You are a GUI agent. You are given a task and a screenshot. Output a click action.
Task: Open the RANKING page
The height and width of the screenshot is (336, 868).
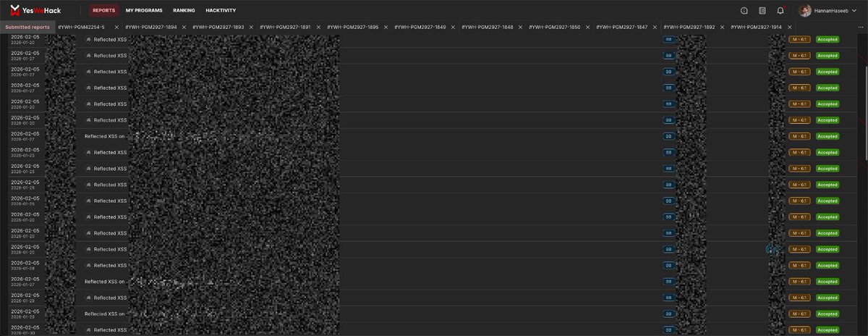tap(184, 11)
